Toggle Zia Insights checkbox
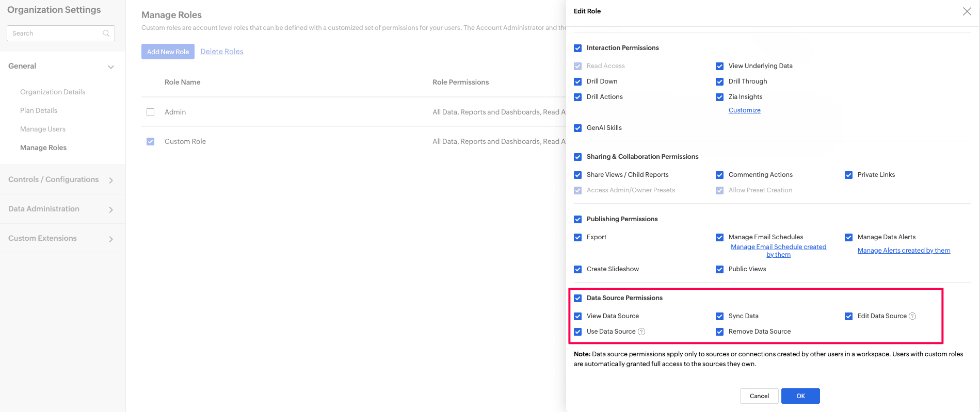 point(720,97)
